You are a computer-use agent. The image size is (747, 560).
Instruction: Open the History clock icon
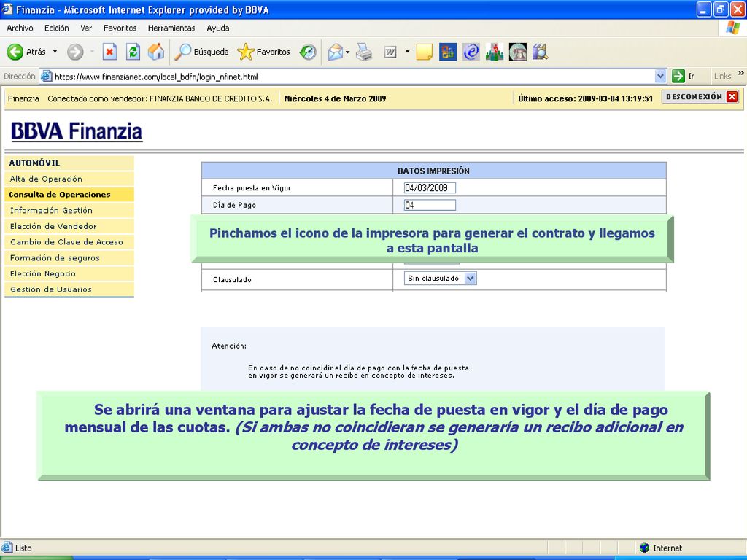point(308,52)
